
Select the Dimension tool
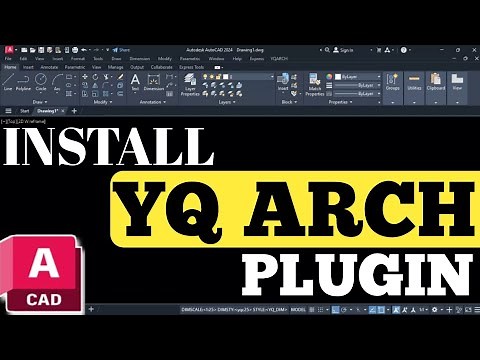point(154,82)
